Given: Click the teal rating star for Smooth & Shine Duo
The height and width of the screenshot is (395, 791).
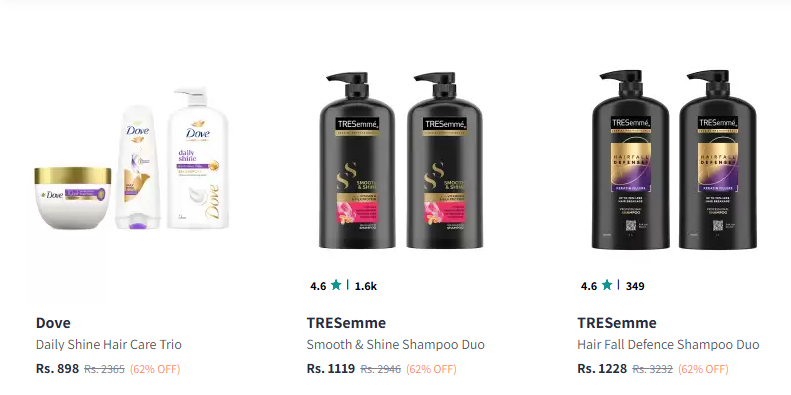Looking at the screenshot, I should (336, 285).
